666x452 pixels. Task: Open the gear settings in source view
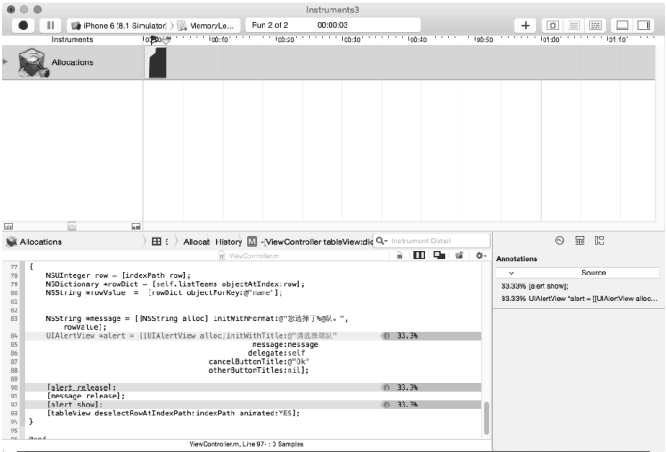pyautogui.click(x=479, y=256)
